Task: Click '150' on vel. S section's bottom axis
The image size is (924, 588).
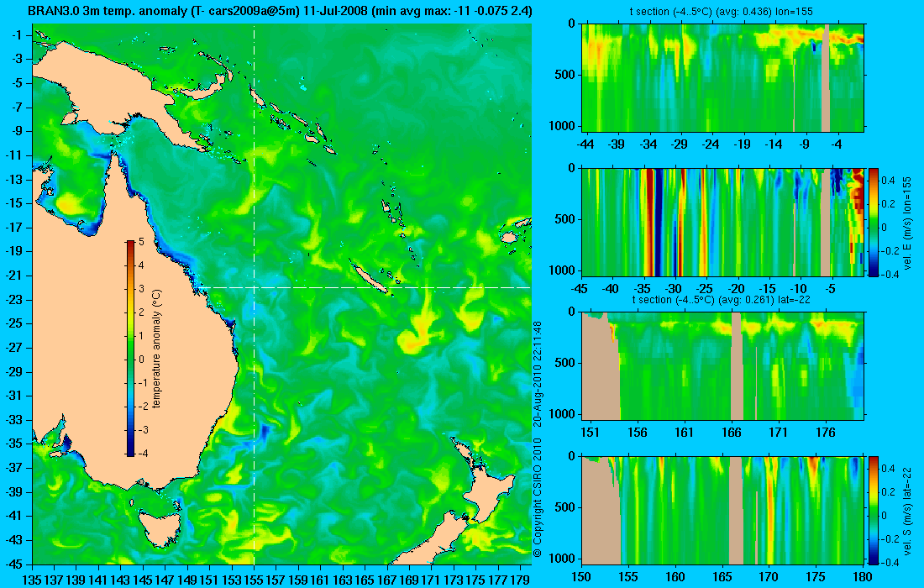Action: point(581,577)
